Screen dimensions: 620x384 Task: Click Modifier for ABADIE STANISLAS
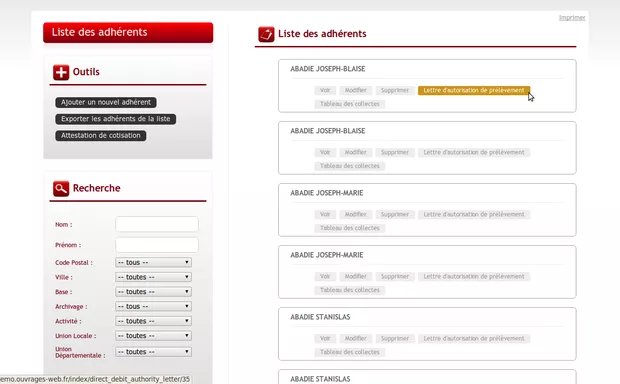click(x=355, y=339)
